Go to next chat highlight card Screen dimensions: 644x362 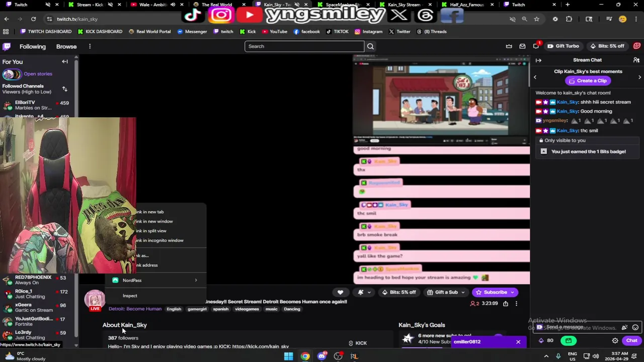[x=639, y=77]
